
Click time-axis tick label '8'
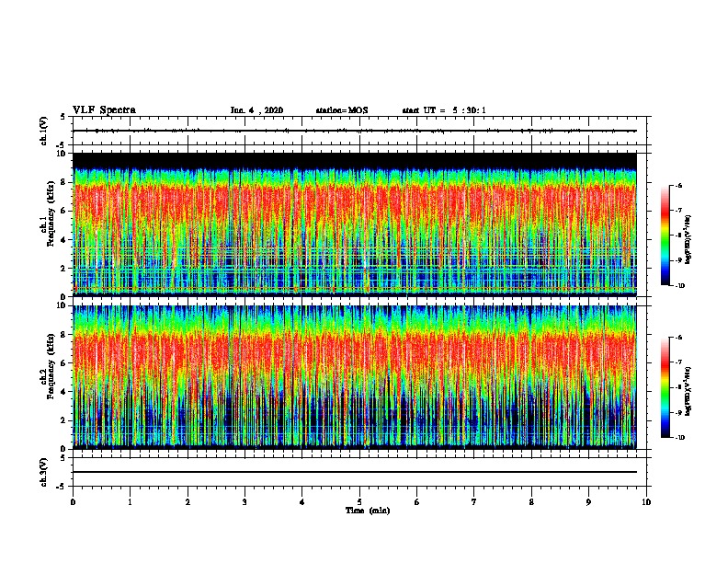(531, 502)
